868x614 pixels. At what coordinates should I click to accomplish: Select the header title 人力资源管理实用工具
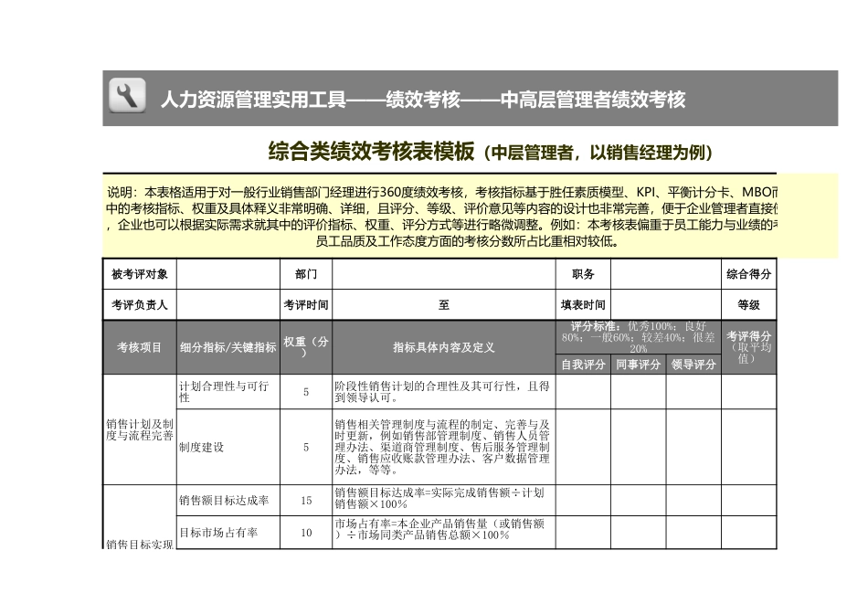point(253,100)
